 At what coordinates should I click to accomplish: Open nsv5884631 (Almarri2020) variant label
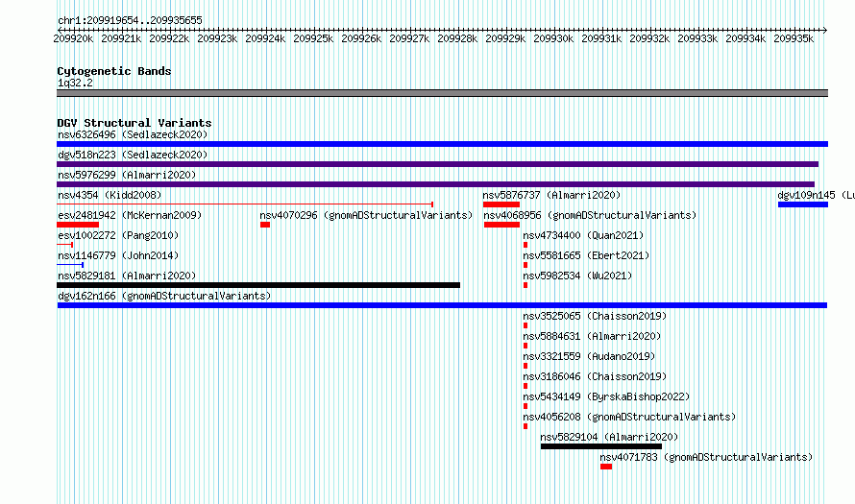pos(592,336)
